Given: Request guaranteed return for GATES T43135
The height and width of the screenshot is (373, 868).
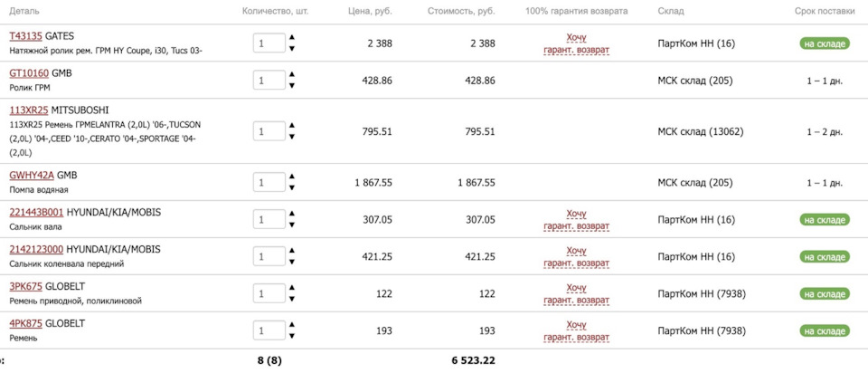Looking at the screenshot, I should pyautogui.click(x=576, y=43).
